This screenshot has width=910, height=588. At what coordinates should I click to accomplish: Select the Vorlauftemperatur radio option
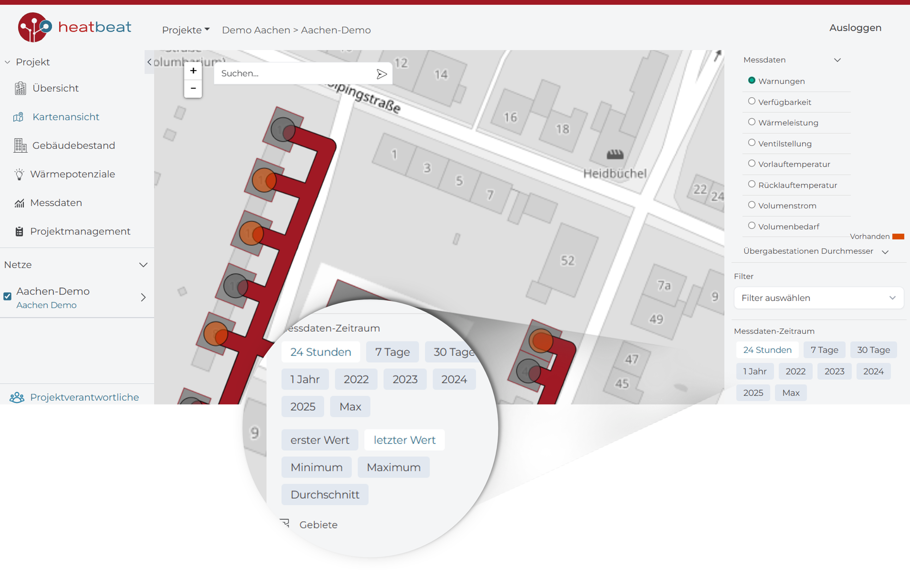point(751,163)
